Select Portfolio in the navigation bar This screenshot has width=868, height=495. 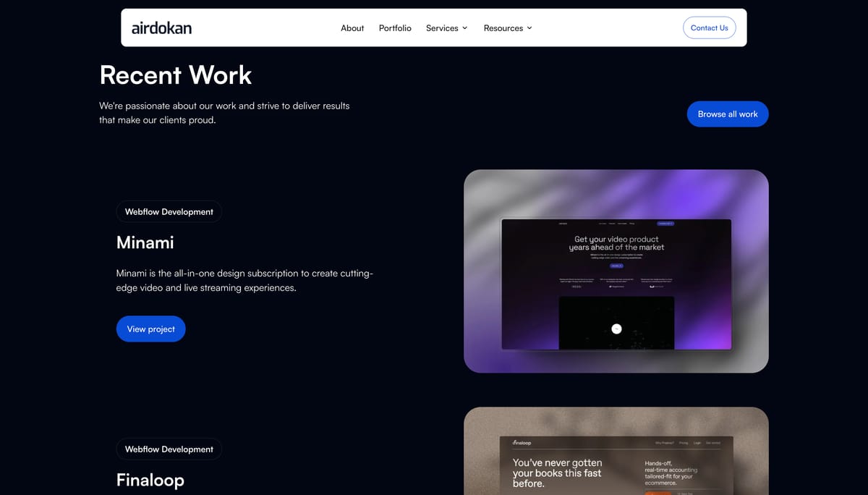click(394, 28)
